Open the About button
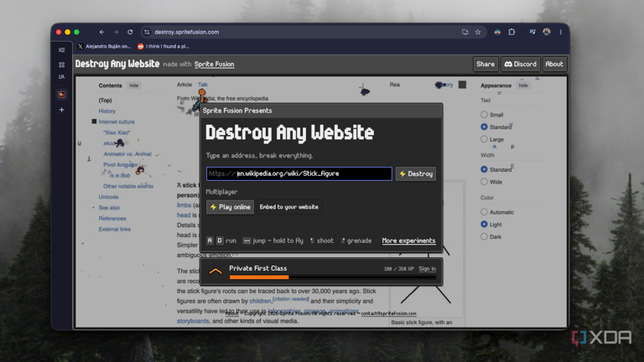 click(x=554, y=64)
